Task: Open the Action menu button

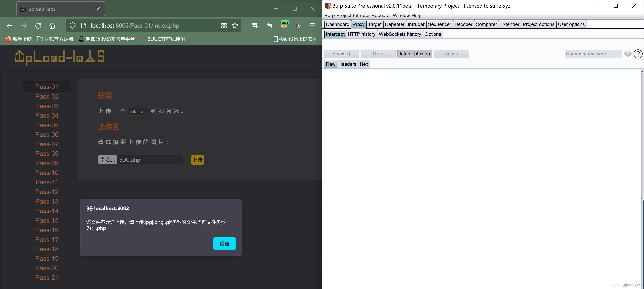Action: tap(451, 54)
